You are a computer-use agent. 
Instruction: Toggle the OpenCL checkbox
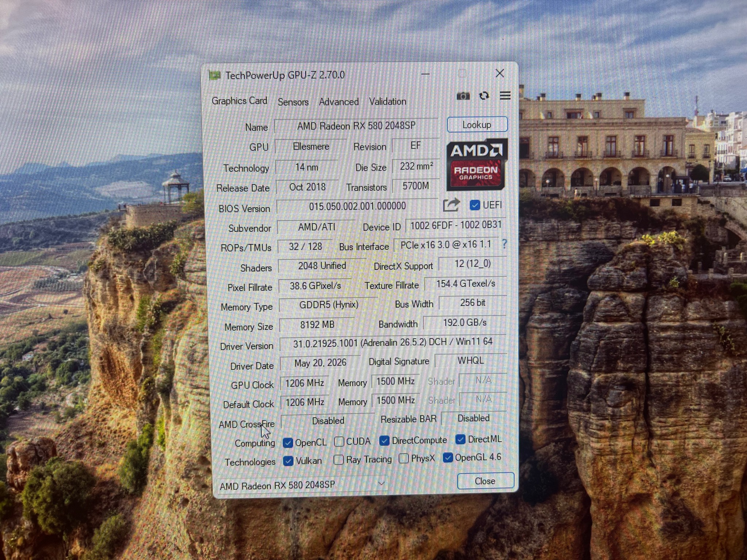(288, 443)
